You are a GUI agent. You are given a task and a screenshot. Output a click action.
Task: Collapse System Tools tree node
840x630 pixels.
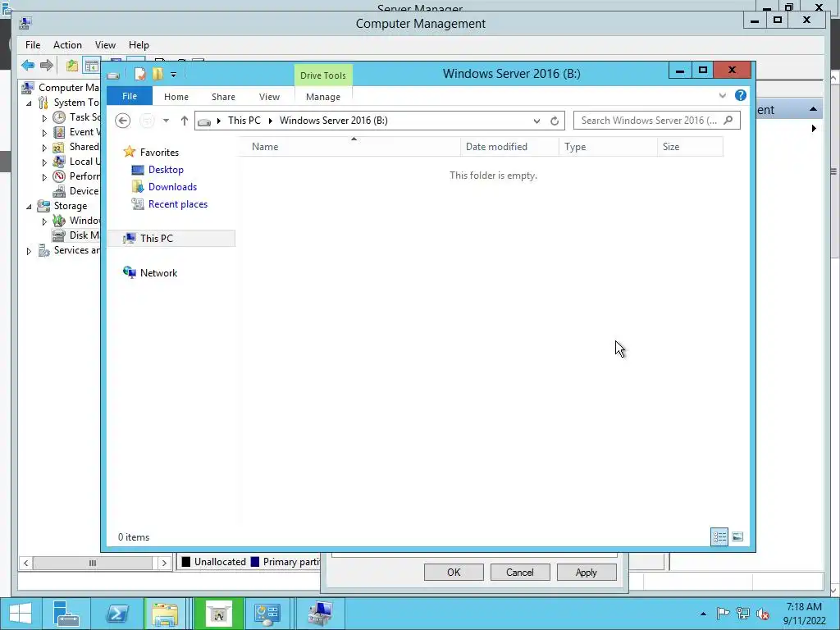tap(29, 103)
